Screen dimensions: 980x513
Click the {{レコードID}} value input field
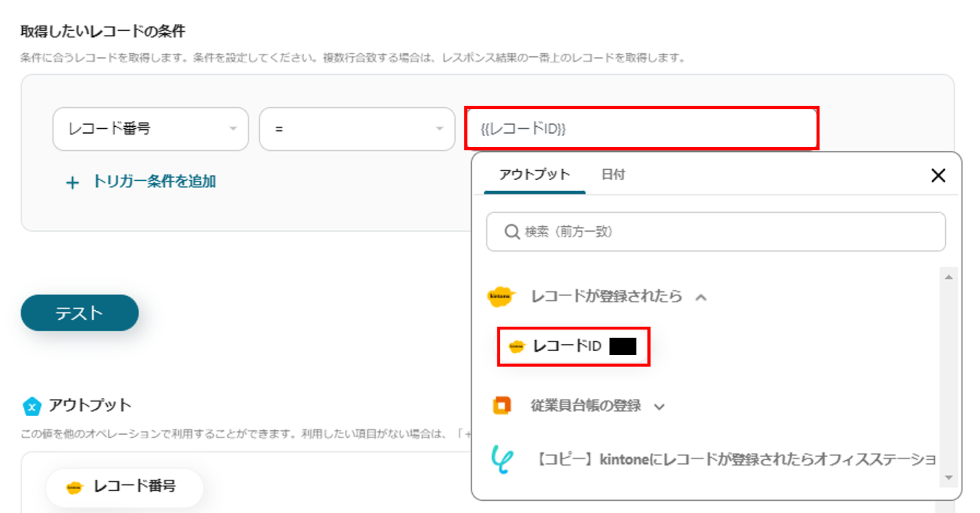point(641,129)
